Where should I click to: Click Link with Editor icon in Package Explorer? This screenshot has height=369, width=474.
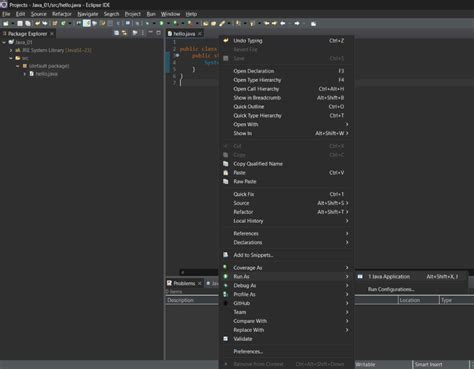[x=124, y=33]
